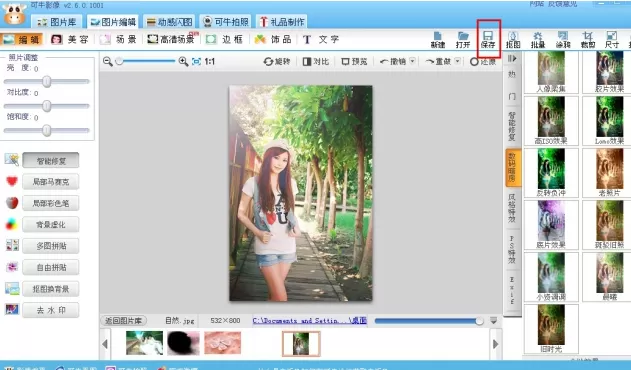Open the 可牛拍照 camera tab

click(x=226, y=22)
